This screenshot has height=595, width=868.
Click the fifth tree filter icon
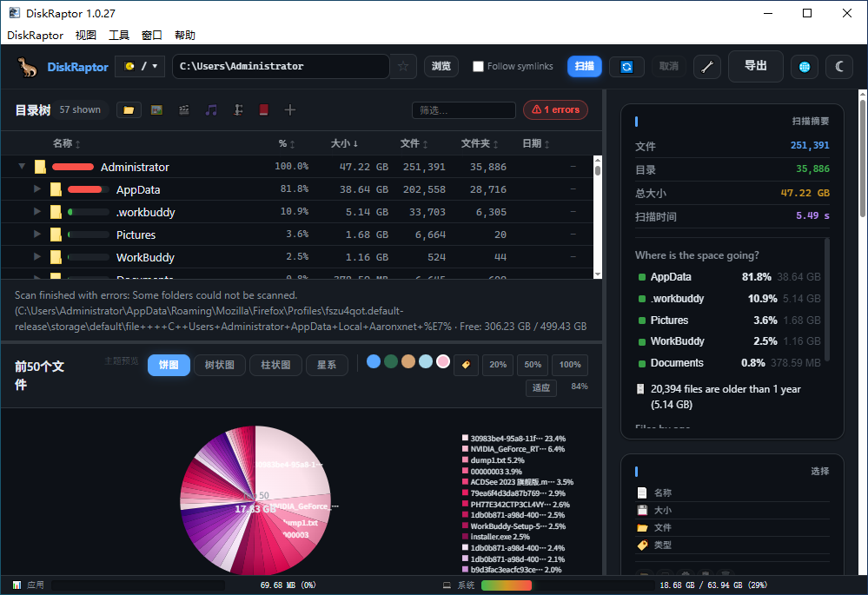pos(238,110)
